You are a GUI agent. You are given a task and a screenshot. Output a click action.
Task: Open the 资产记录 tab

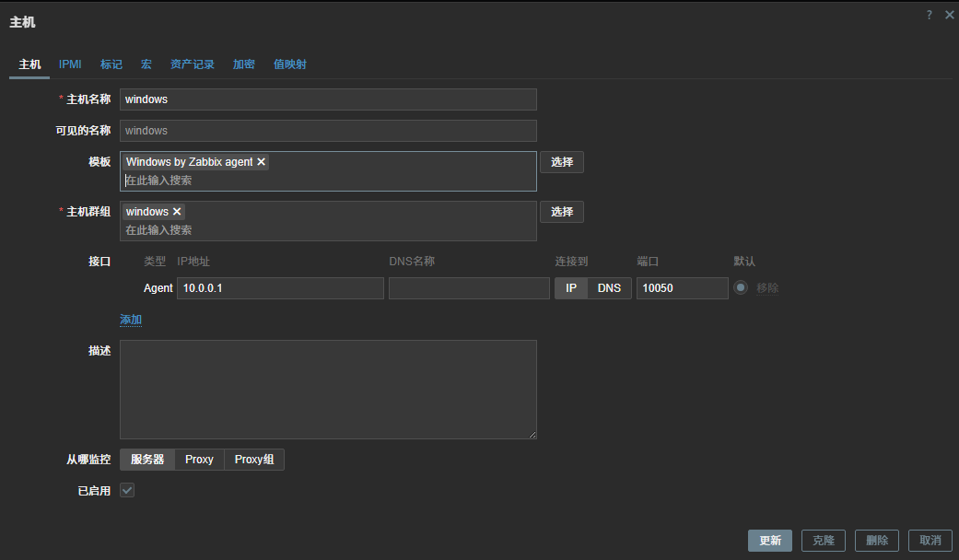193,64
